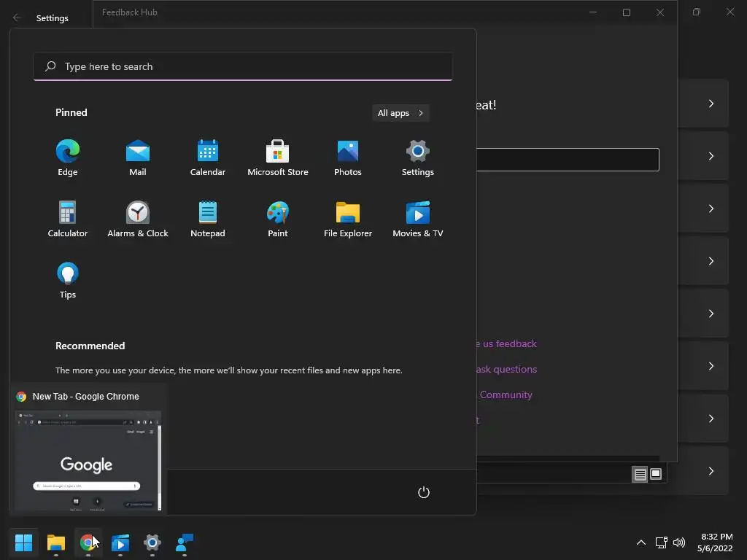Open the Calendar app

[x=208, y=157]
